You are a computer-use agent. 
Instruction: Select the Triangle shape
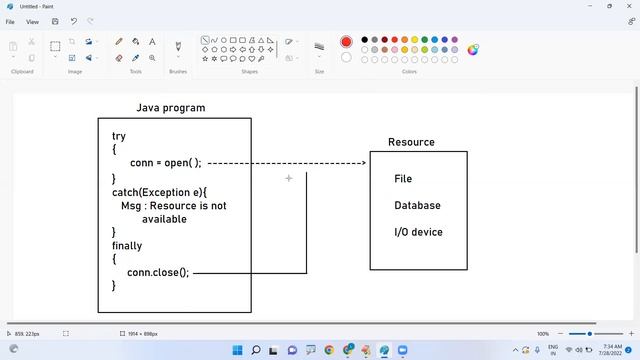pos(261,40)
